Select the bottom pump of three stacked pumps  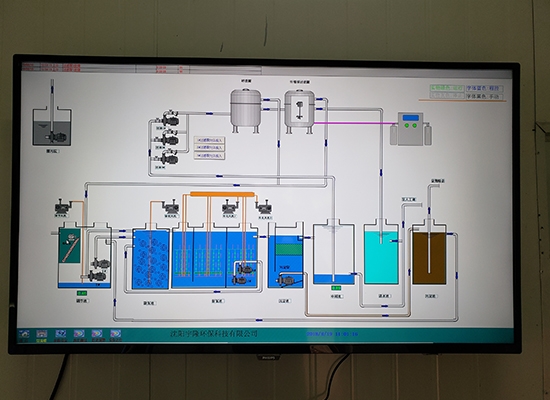169,159
